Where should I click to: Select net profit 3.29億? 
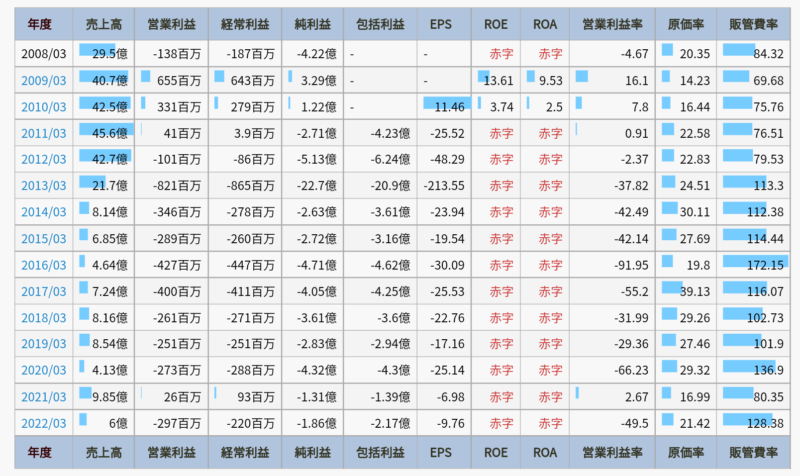[319, 81]
